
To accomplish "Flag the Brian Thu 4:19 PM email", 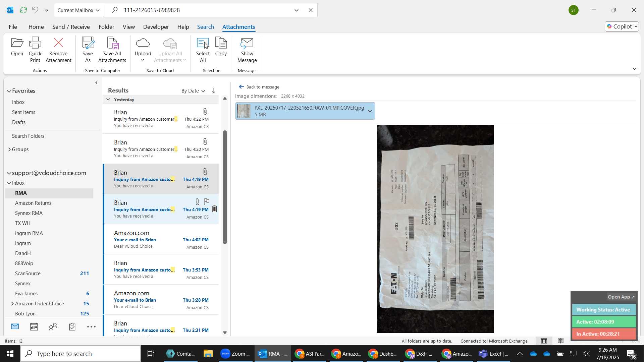I will [x=207, y=201].
